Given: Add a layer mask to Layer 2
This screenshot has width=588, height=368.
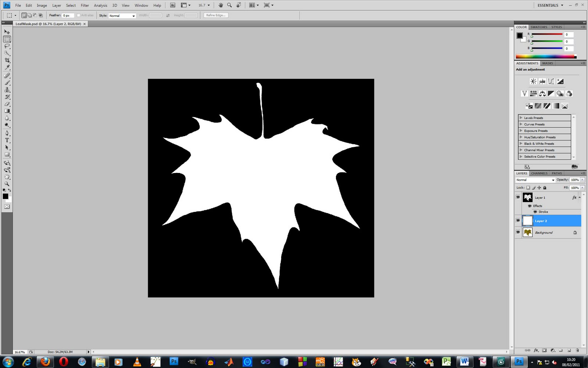Looking at the screenshot, I should click(x=544, y=350).
